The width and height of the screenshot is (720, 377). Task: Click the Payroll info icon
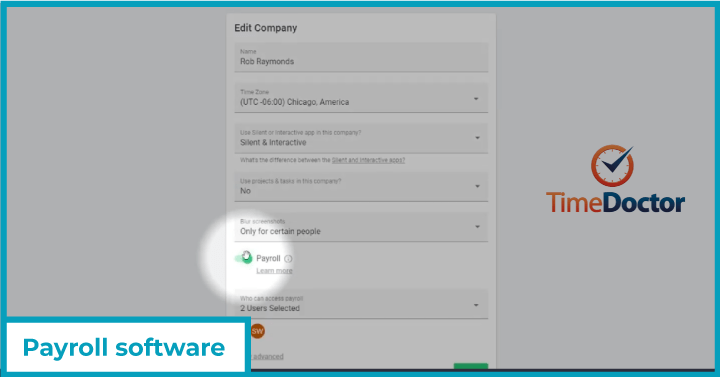pyautogui.click(x=288, y=259)
